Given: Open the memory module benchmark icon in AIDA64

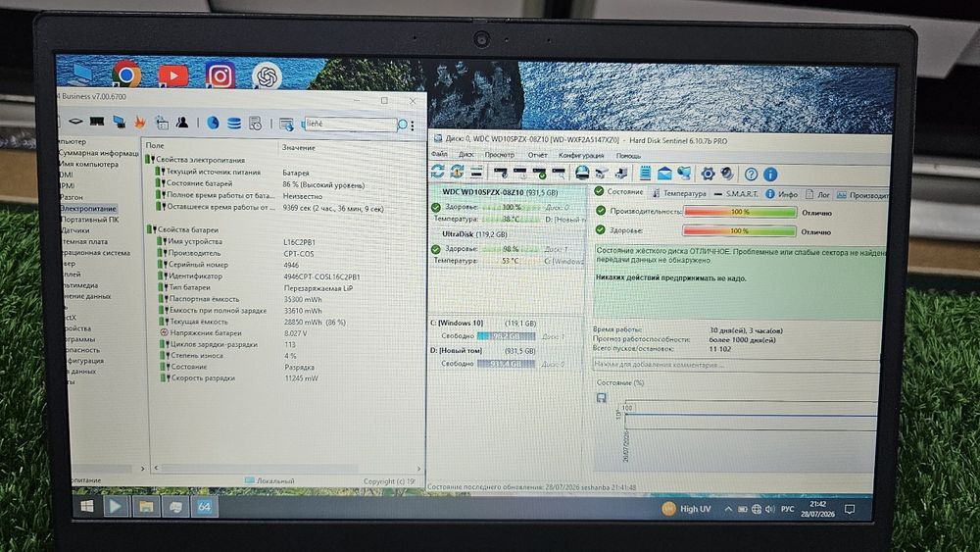Looking at the screenshot, I should point(97,122).
